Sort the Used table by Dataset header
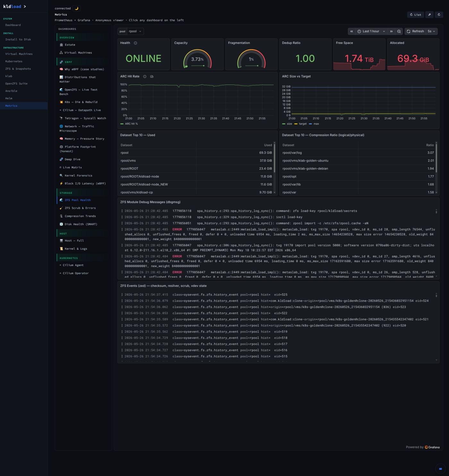The image size is (449, 476). click(x=126, y=145)
